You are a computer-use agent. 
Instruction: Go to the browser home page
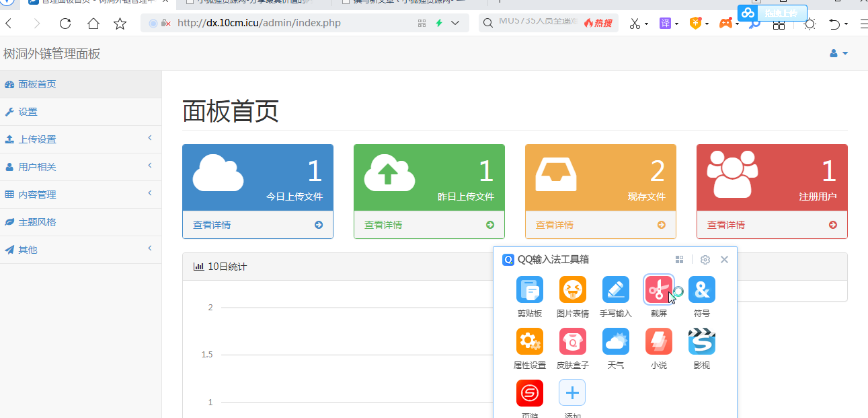[x=93, y=24]
